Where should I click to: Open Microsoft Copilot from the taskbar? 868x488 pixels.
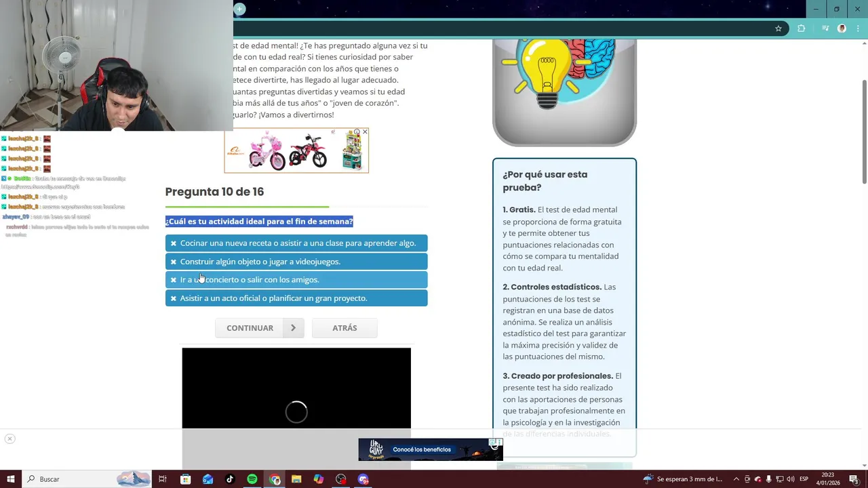click(x=319, y=479)
